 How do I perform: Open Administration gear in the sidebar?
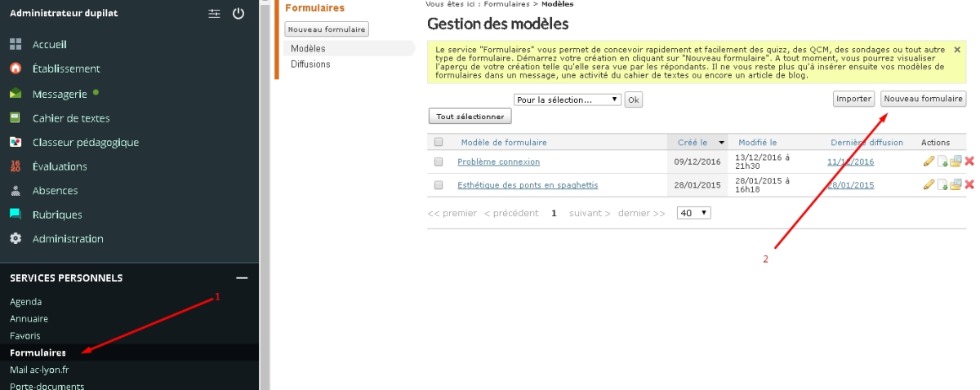pyautogui.click(x=16, y=239)
